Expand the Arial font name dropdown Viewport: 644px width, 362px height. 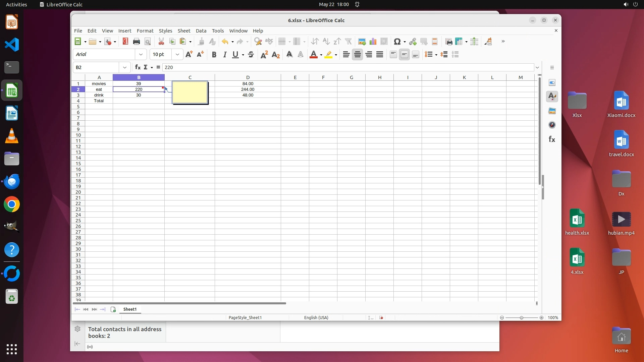pyautogui.click(x=141, y=54)
